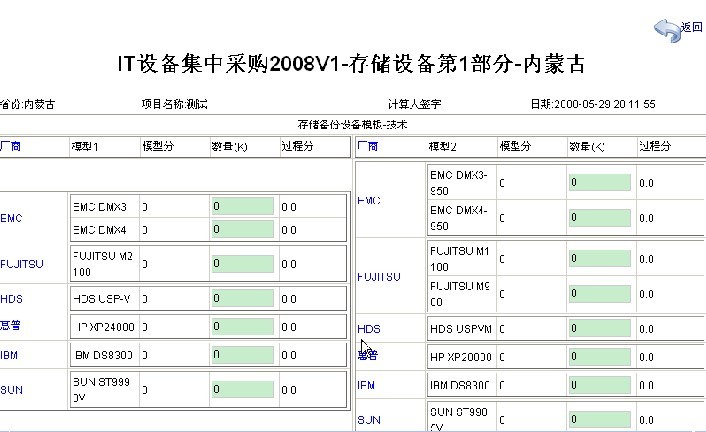
Task: Select the quantity field for SUN ST9990V in 模型2 table
Action: (600, 420)
